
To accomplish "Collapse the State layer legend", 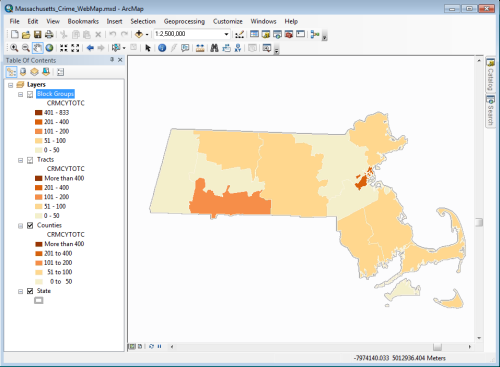I will coord(20,291).
